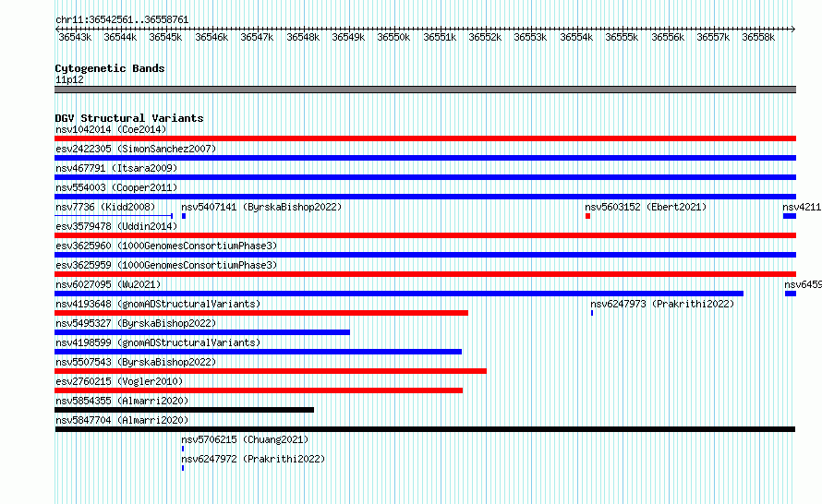822x504 pixels.
Task: Open nsv7736 (Kidd2008) label
Action: point(105,207)
